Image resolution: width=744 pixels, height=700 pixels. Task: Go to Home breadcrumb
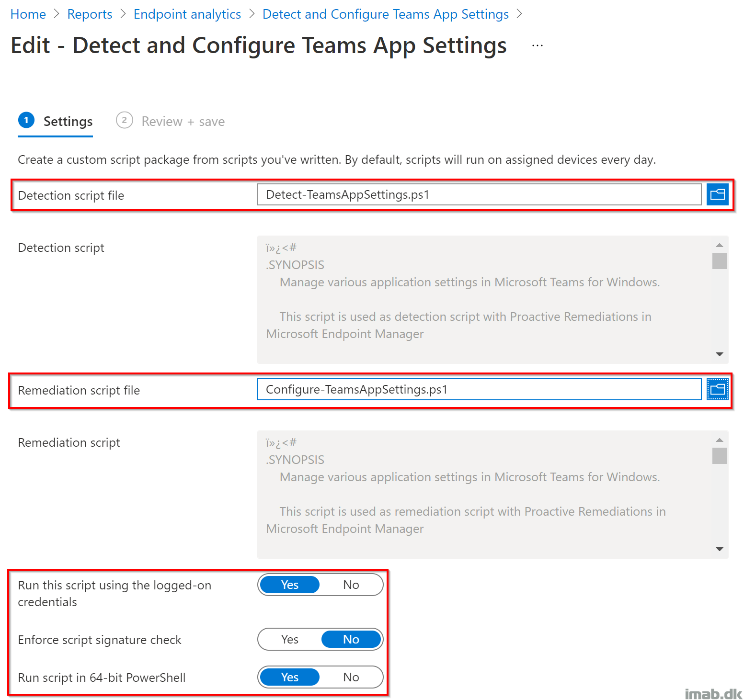click(x=28, y=14)
